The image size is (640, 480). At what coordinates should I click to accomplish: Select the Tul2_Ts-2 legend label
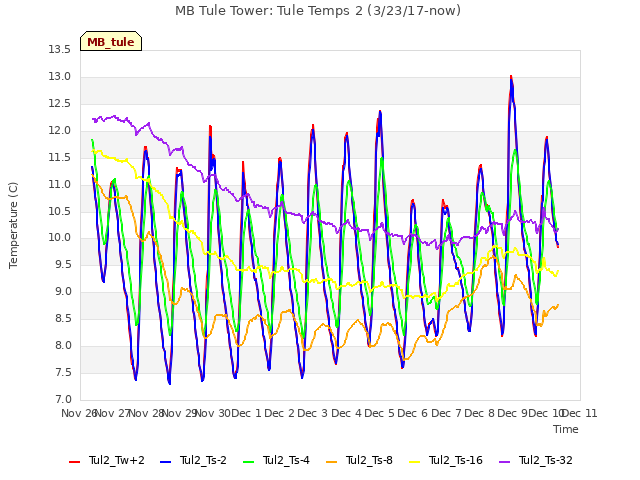coord(203,460)
